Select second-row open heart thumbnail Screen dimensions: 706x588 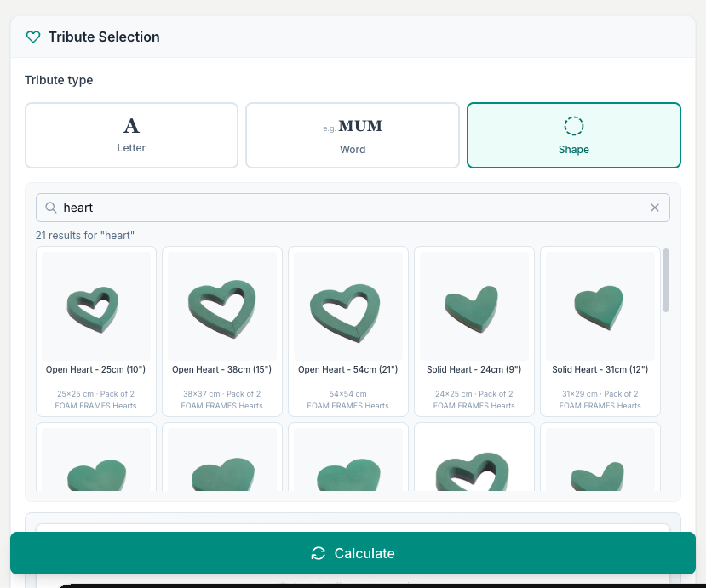[x=474, y=457]
